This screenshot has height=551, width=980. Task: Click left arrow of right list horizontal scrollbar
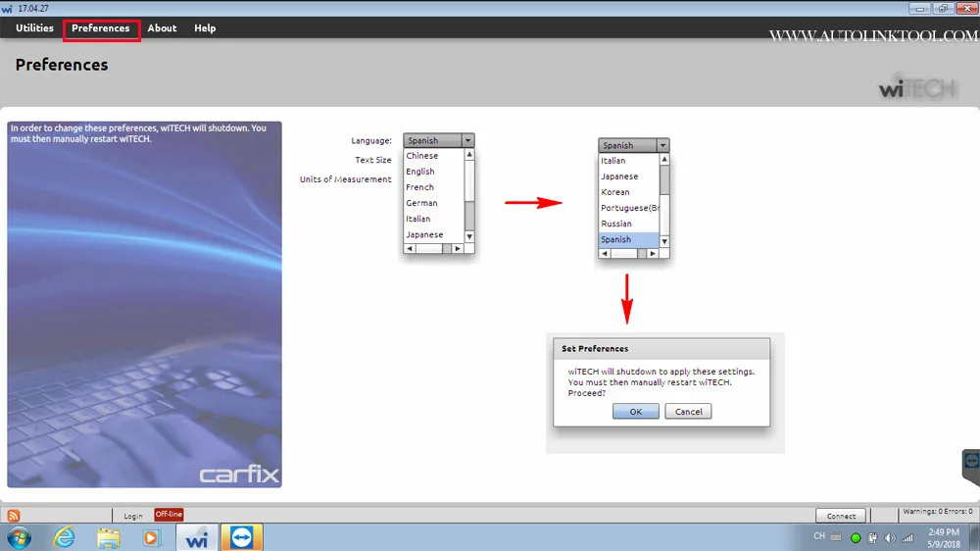click(x=605, y=253)
